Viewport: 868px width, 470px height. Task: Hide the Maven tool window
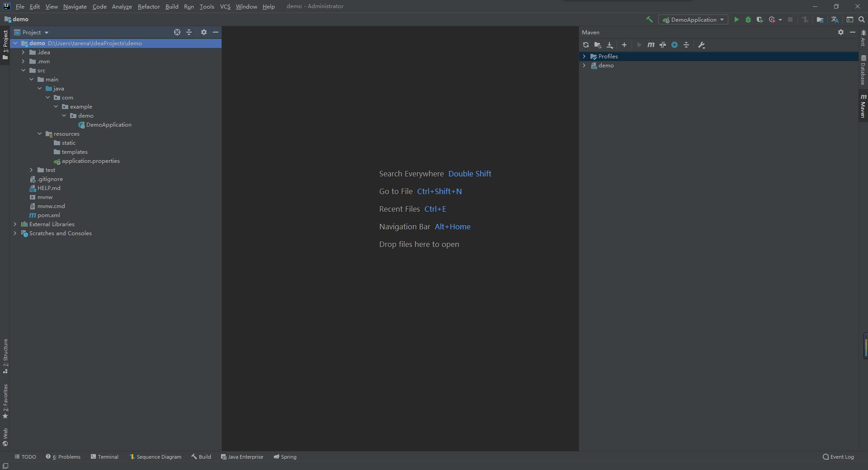point(853,32)
